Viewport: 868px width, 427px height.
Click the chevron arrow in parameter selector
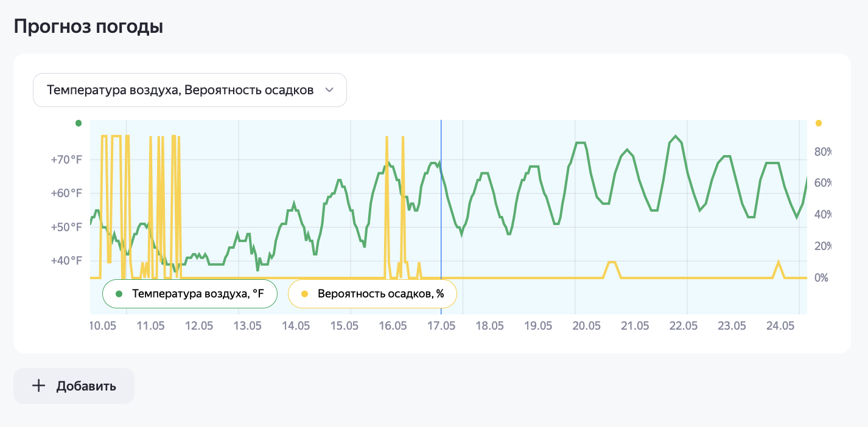tap(329, 90)
